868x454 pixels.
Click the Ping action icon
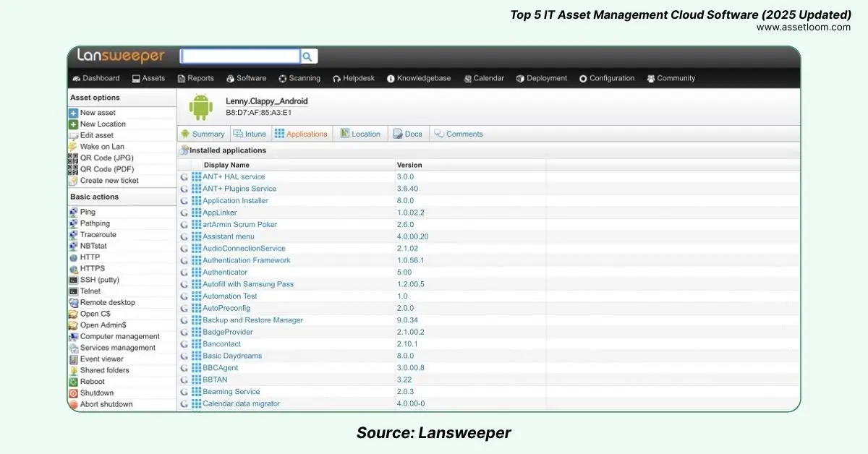click(x=73, y=212)
